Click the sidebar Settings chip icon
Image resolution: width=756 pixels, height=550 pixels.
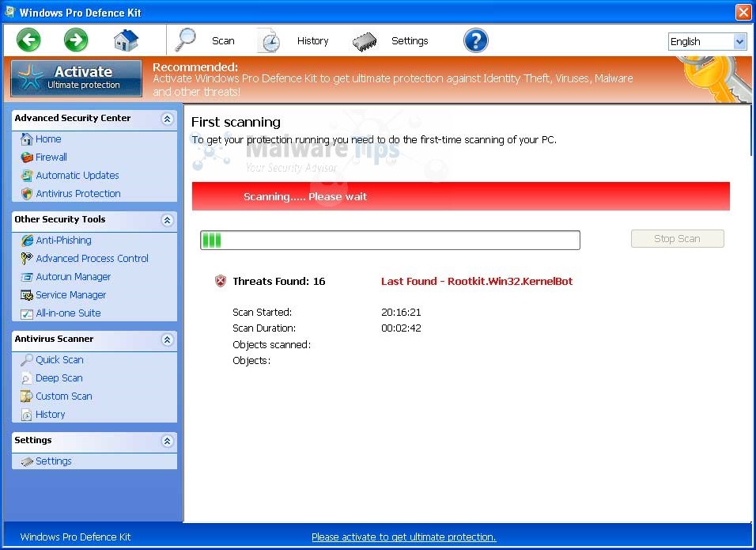coord(27,462)
